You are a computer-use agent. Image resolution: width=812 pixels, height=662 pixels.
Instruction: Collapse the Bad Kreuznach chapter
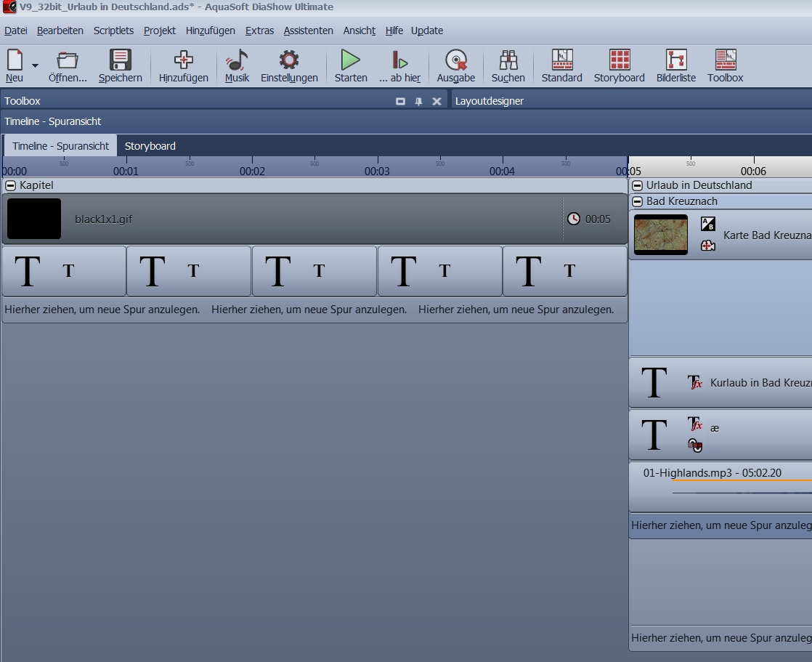pyautogui.click(x=638, y=202)
